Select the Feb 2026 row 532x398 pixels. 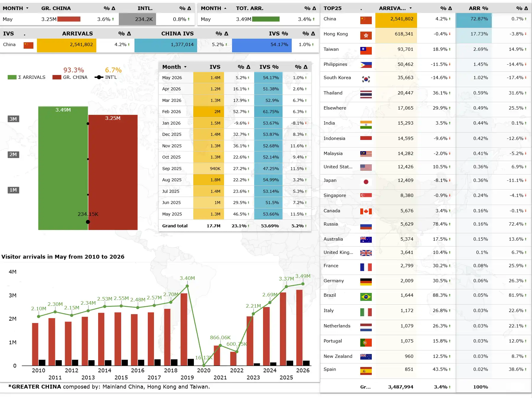tap(235, 112)
